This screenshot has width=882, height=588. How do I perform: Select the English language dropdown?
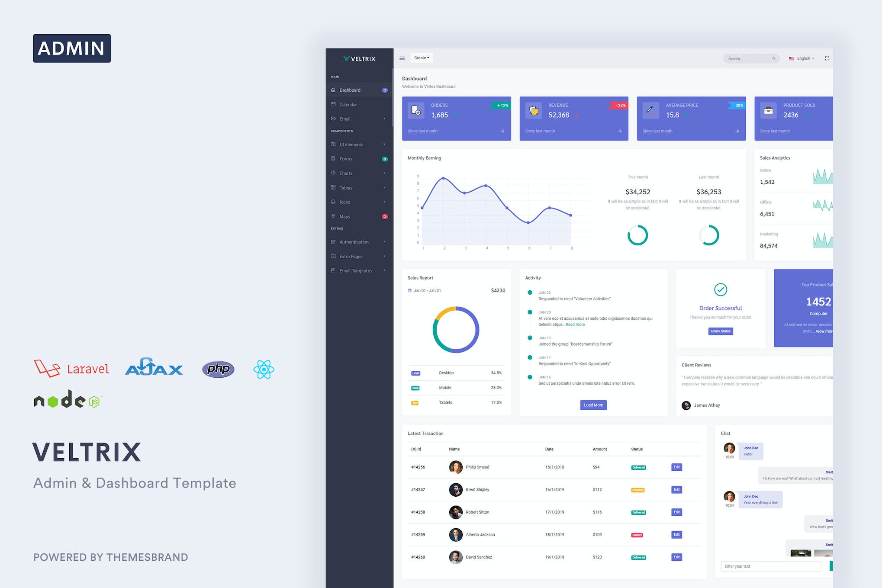802,58
